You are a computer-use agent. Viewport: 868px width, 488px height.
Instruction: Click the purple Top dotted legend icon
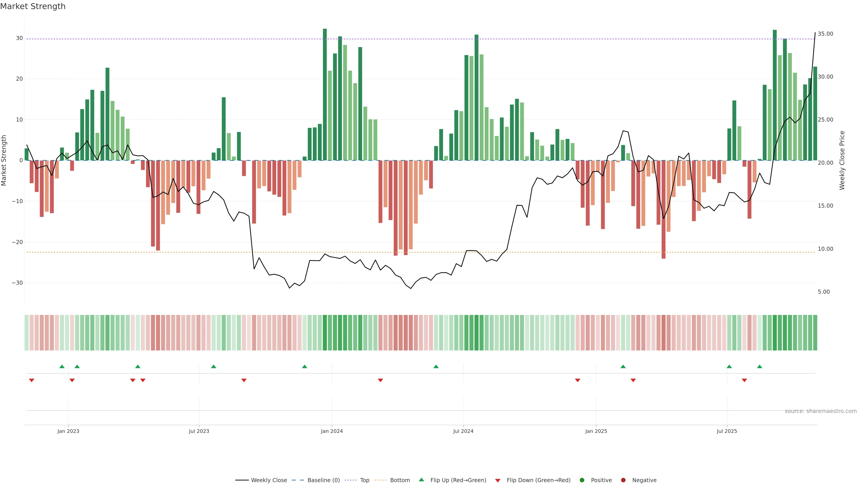coord(350,480)
